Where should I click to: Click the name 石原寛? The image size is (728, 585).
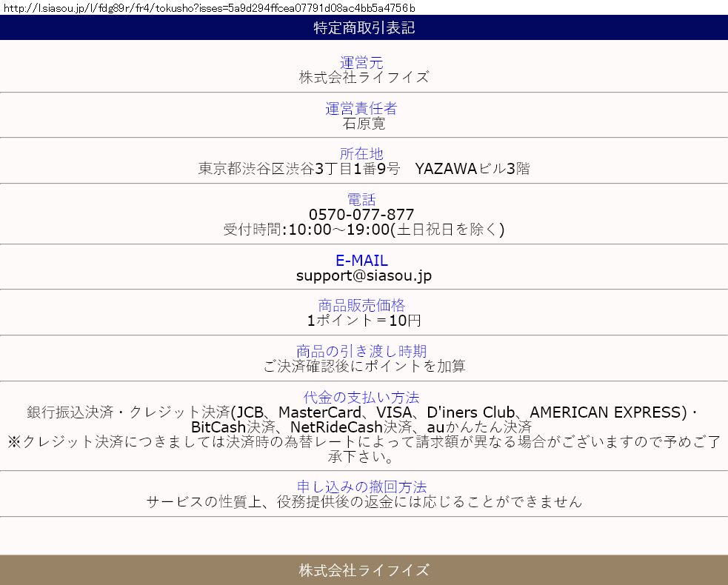(364, 124)
